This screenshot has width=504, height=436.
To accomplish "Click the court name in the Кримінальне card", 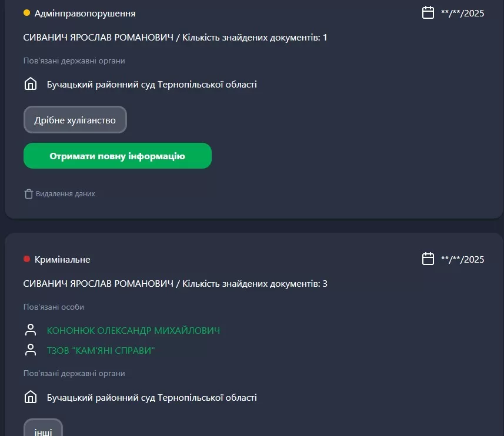I will (x=152, y=397).
